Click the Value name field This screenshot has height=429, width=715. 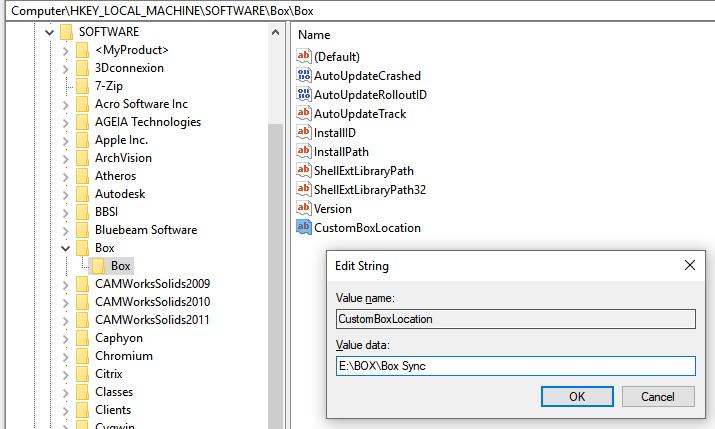tap(516, 319)
